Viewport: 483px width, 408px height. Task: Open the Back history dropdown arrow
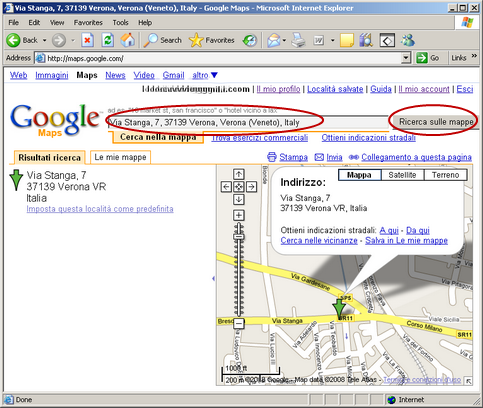click(44, 40)
